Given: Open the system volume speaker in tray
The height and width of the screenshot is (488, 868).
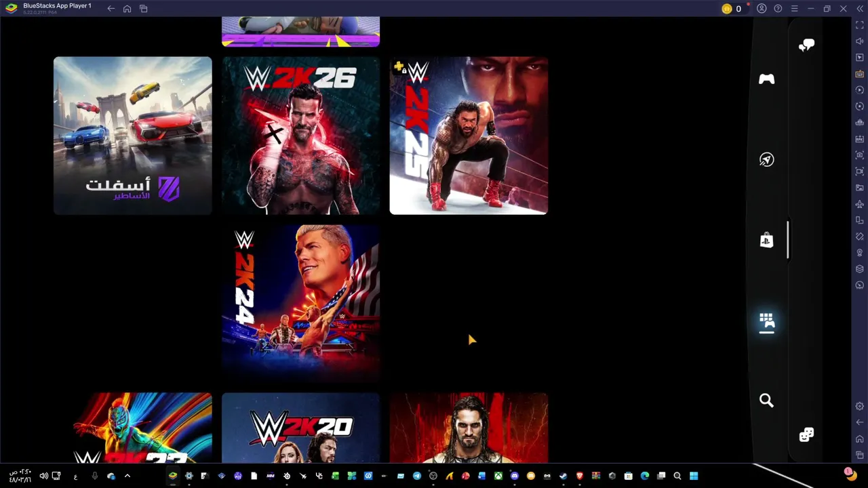Looking at the screenshot, I should (x=43, y=476).
